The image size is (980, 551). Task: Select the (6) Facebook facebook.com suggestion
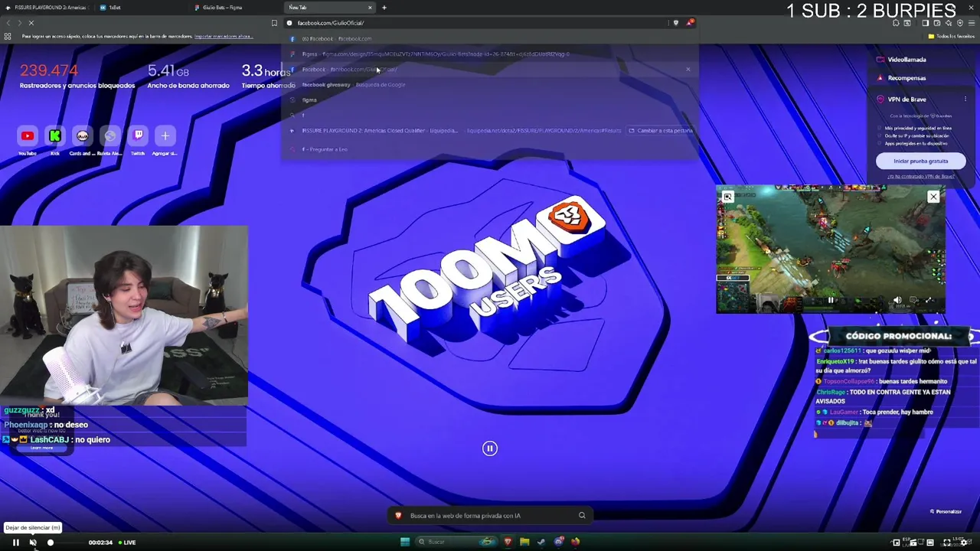tap(490, 39)
